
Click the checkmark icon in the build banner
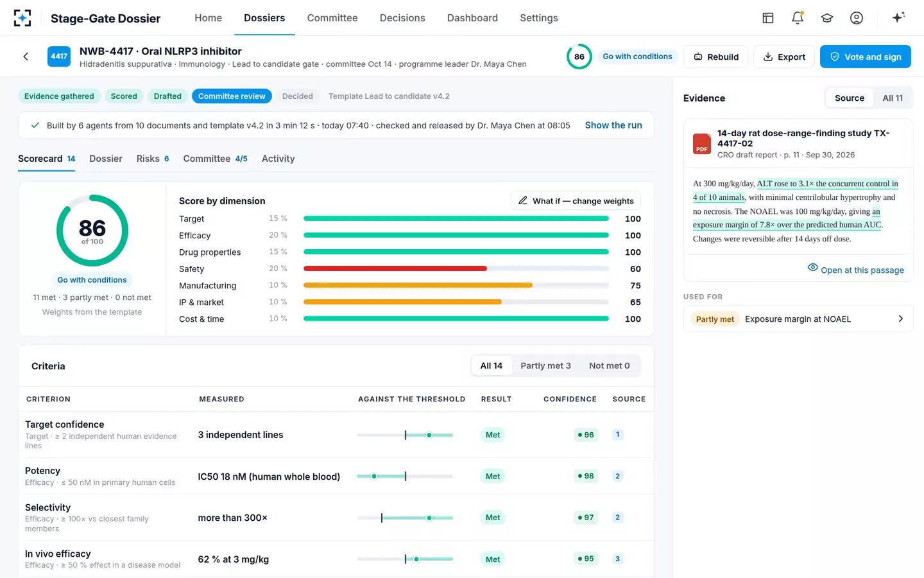coord(35,125)
